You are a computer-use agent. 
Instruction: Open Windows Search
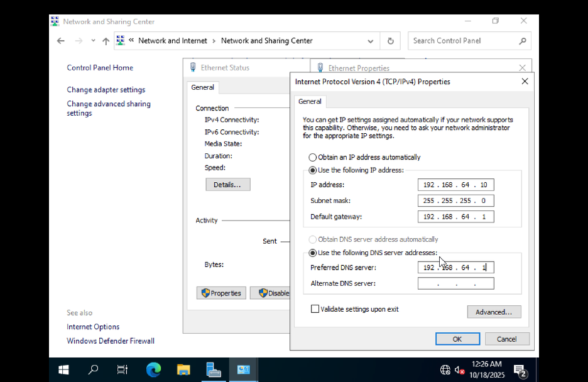92,369
